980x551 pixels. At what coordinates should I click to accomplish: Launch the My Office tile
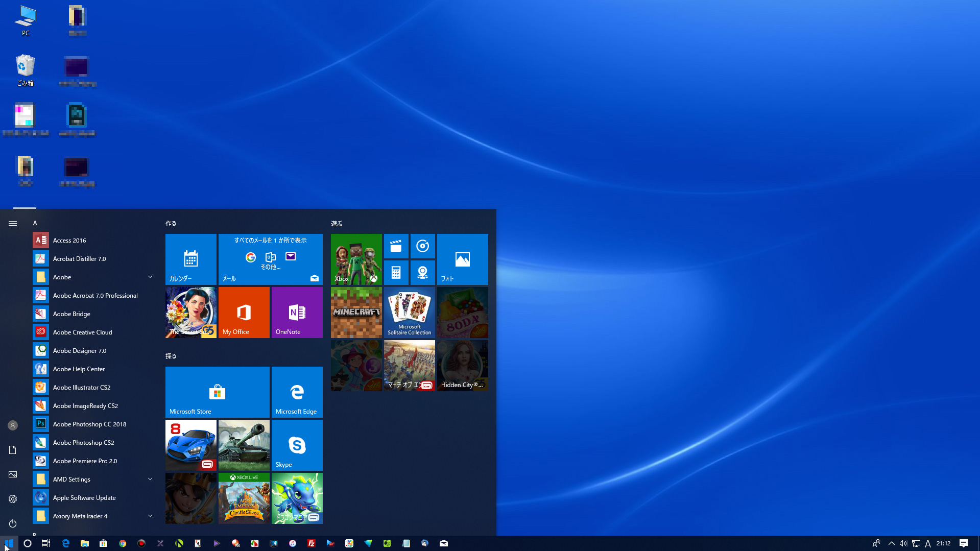click(244, 312)
